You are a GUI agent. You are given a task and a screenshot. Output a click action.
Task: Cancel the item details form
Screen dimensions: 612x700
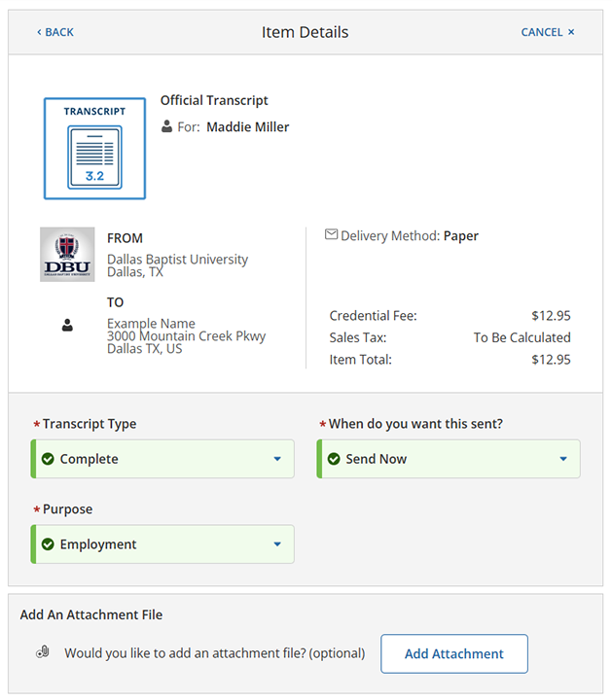[548, 32]
